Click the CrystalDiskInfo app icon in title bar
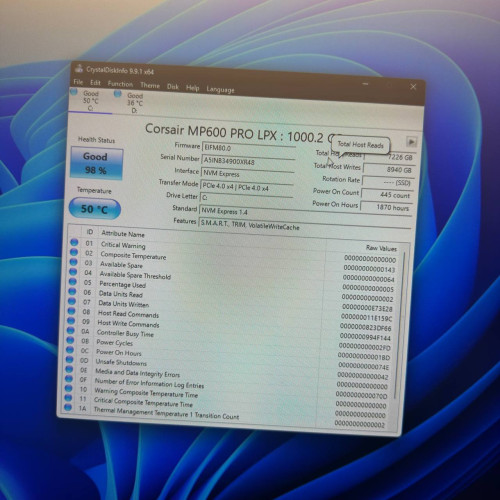This screenshot has width=500, height=500. coord(79,69)
